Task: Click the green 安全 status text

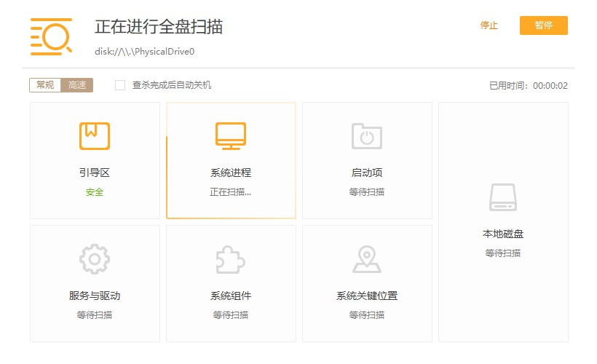Action: coord(95,192)
